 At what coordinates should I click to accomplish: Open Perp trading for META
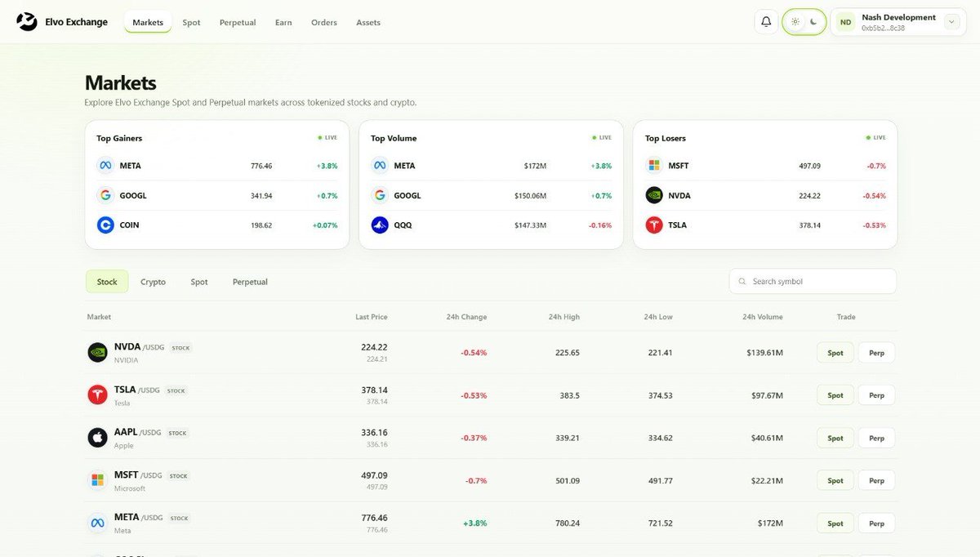click(876, 524)
